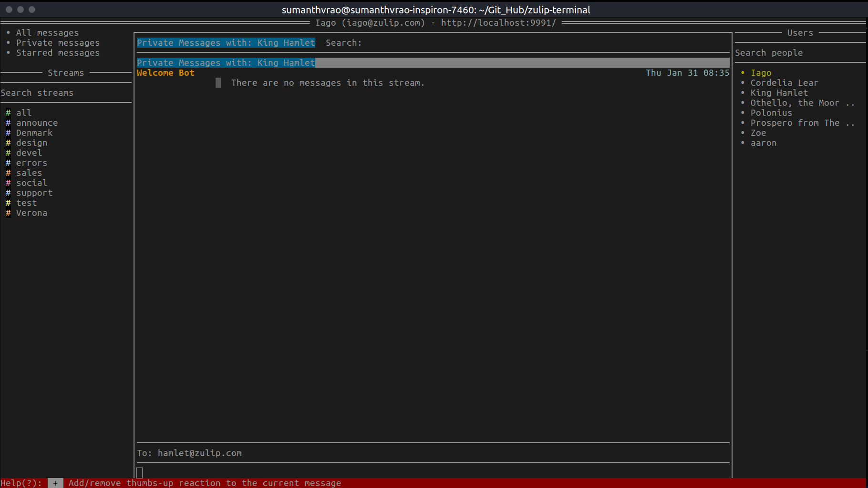Click the highlighted message header bar
The image size is (868, 488).
point(433,63)
